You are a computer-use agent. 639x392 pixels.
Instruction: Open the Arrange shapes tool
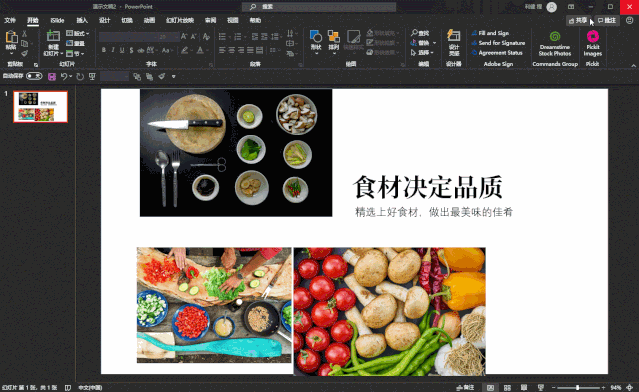click(334, 40)
